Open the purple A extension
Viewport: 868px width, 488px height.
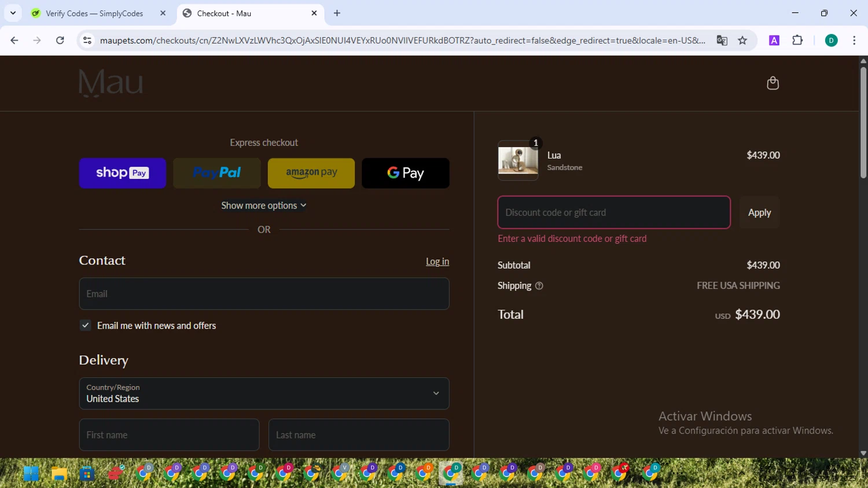pyautogui.click(x=774, y=41)
